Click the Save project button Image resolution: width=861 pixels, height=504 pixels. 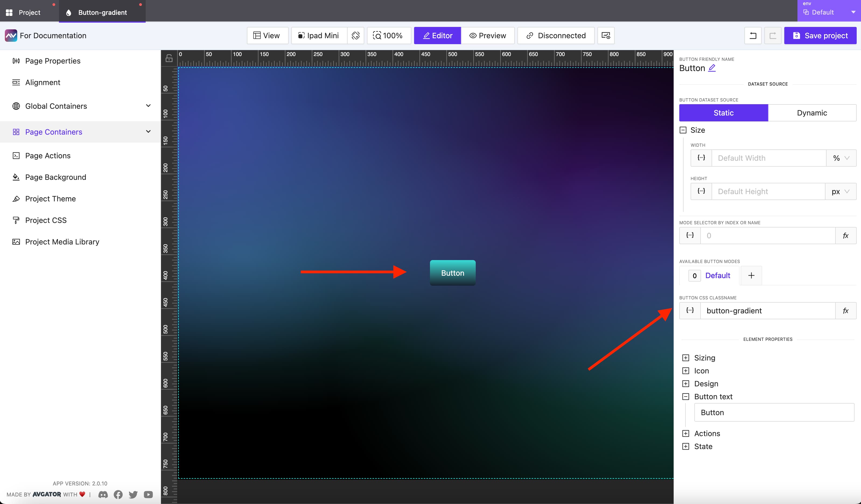click(x=820, y=35)
